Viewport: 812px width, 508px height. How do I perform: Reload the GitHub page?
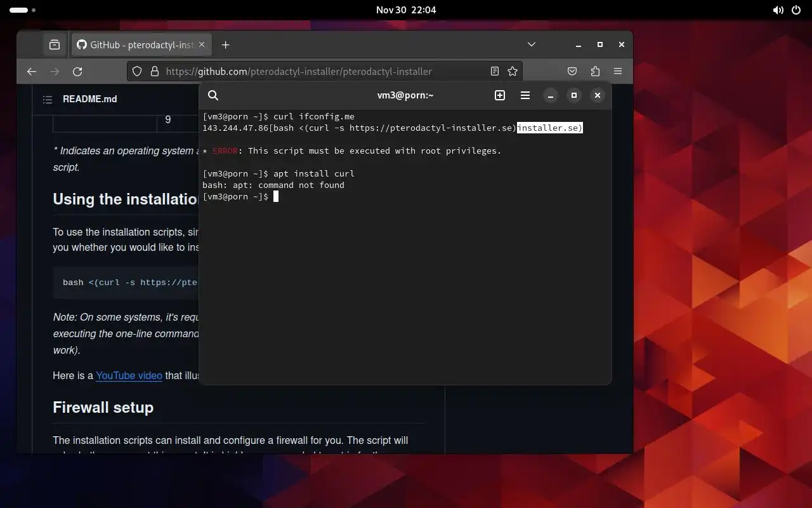click(x=77, y=72)
